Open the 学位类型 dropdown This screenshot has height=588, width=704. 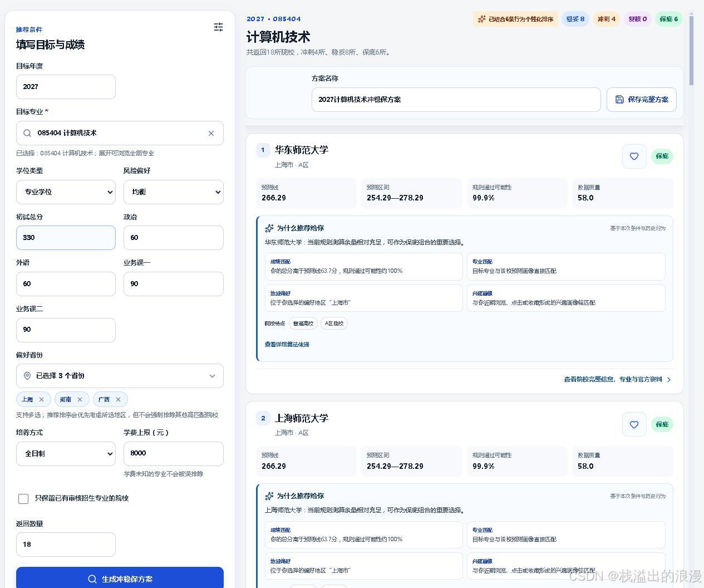tap(66, 192)
